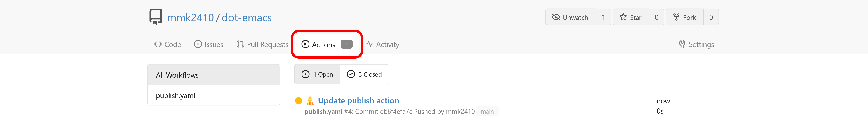Screen dimensions: 868x128
Task: Click the Pull Requests branch icon
Action: (240, 44)
